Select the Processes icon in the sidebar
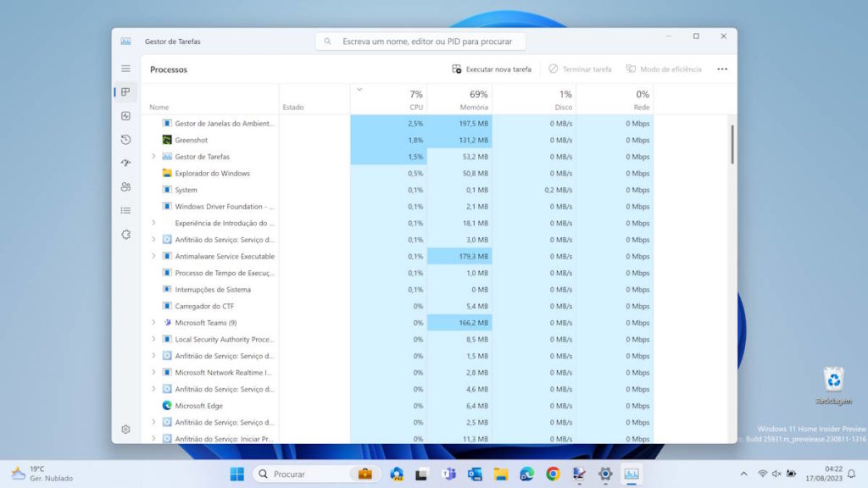The width and height of the screenshot is (868, 488). pyautogui.click(x=125, y=91)
